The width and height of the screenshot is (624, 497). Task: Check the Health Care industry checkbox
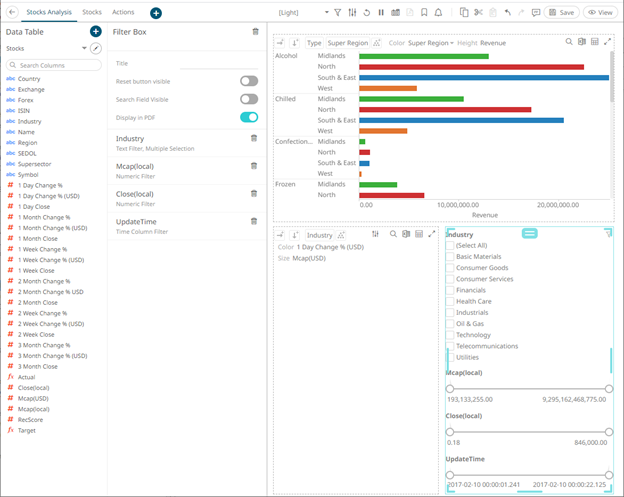[x=449, y=301]
